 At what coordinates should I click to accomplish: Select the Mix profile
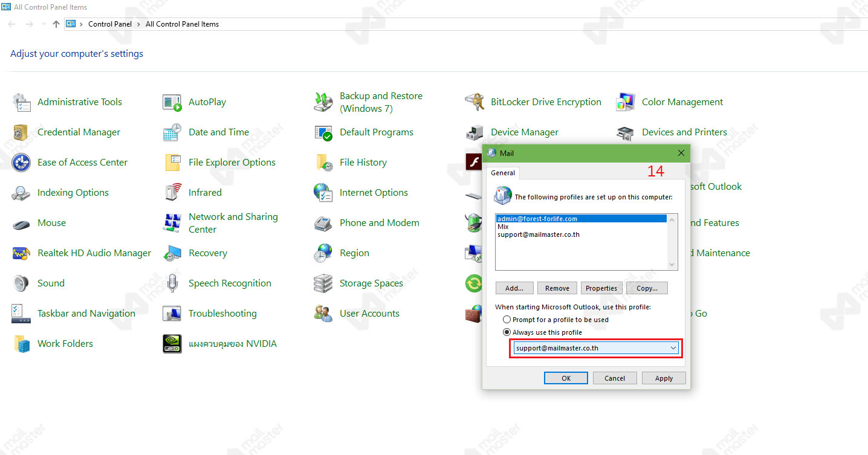[581, 227]
